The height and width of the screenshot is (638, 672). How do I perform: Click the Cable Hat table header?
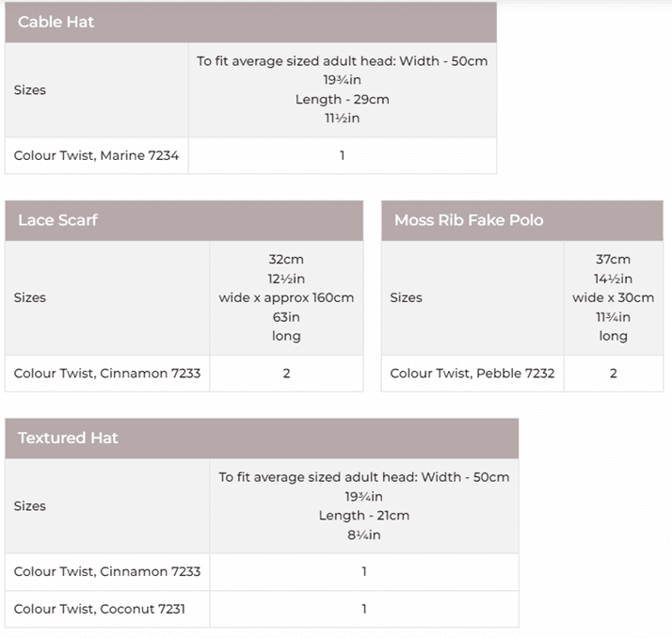(56, 22)
